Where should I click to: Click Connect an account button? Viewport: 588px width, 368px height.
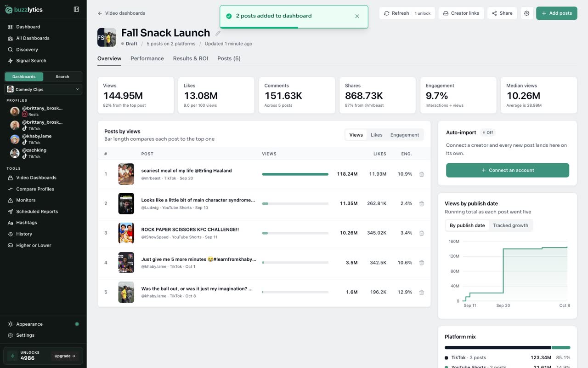pyautogui.click(x=507, y=170)
